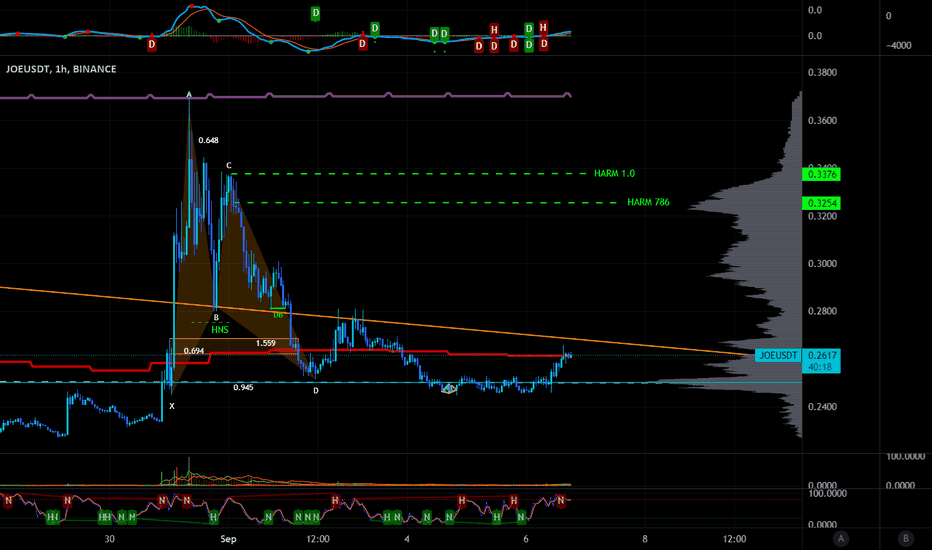Click the 0.2400 price scale label
This screenshot has width=932, height=550.
(x=823, y=407)
